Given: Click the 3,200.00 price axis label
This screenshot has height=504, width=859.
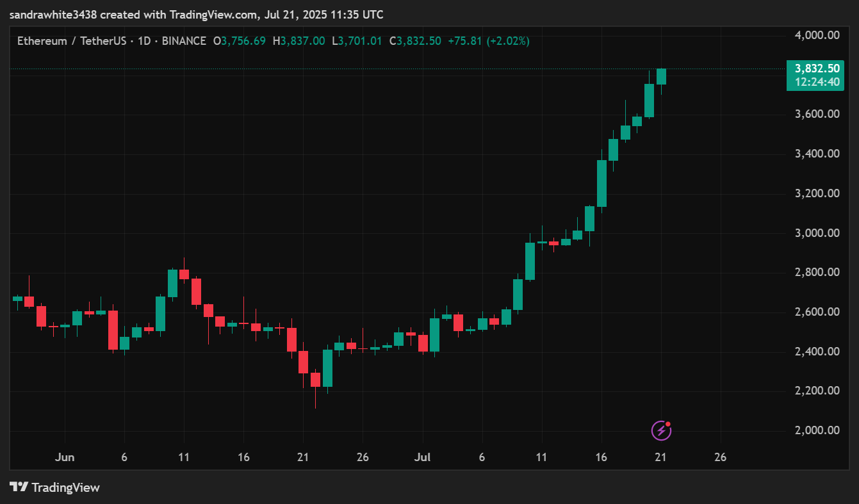Looking at the screenshot, I should [817, 193].
